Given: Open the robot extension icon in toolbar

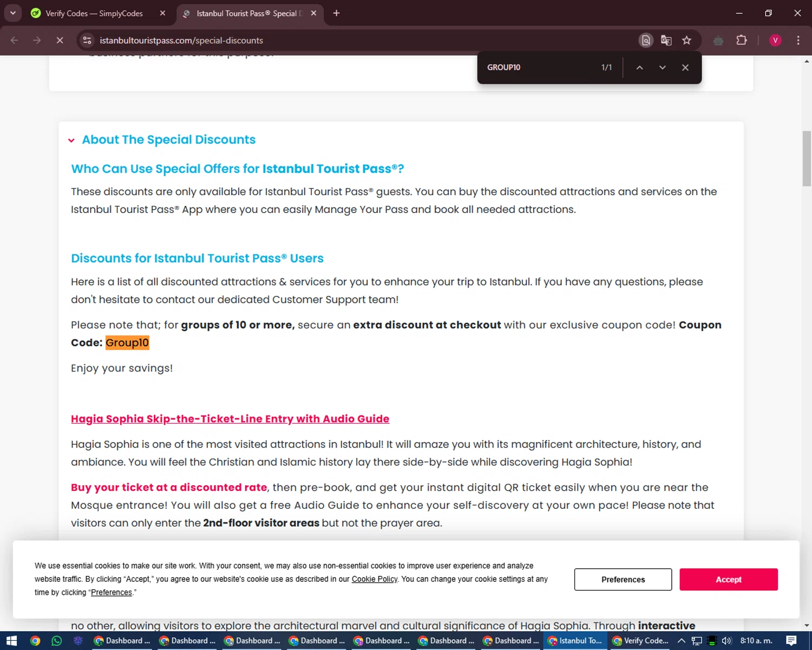Looking at the screenshot, I should click(718, 40).
